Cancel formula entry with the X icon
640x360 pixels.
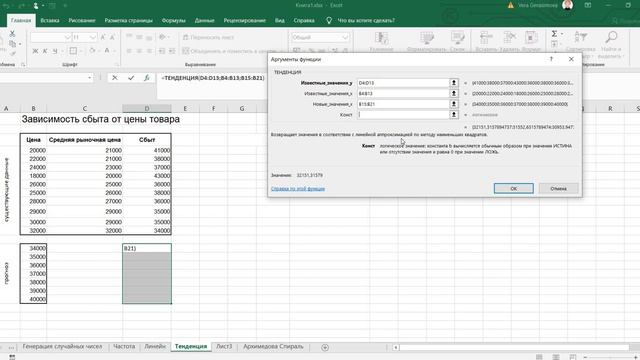pyautogui.click(x=115, y=78)
